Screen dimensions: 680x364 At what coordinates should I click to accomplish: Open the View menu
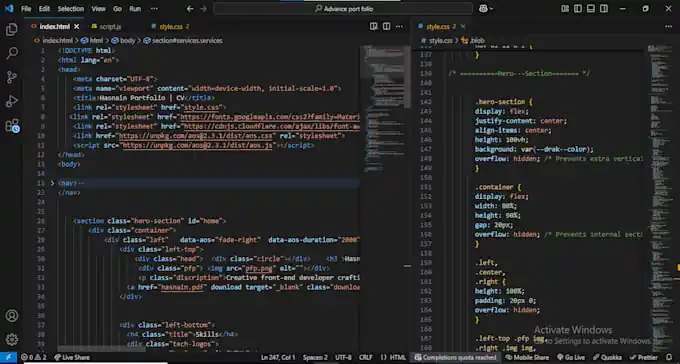[x=98, y=9]
